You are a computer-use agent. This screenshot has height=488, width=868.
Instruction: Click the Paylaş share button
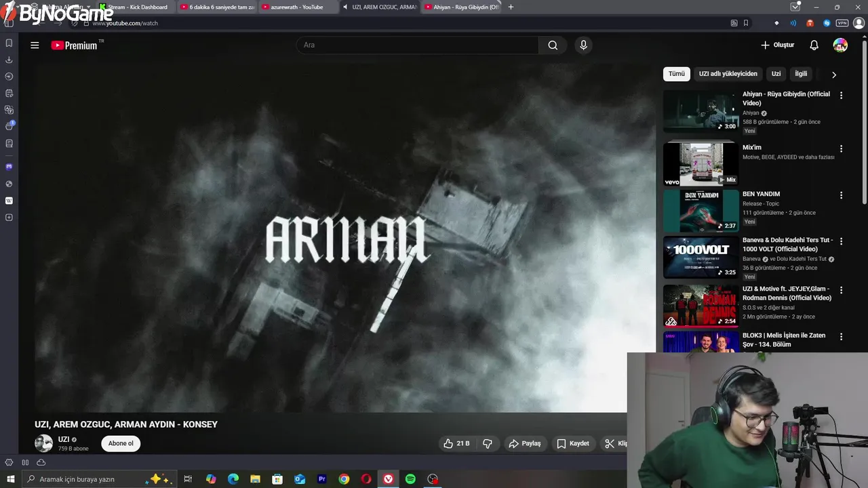tap(525, 443)
